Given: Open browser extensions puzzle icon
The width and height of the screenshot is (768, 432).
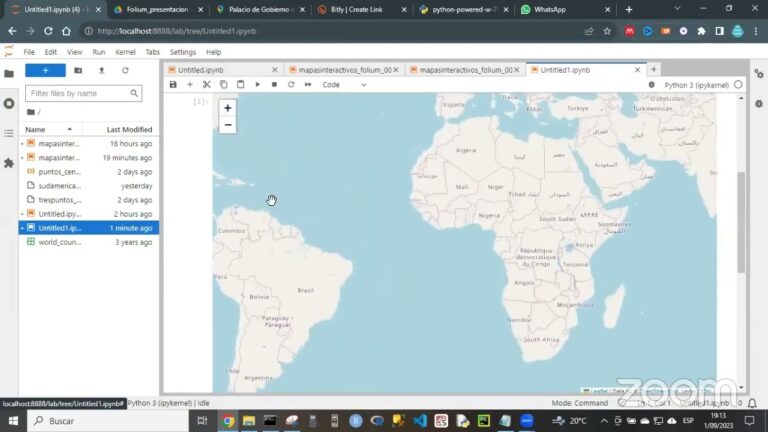Looking at the screenshot, I should [701, 31].
